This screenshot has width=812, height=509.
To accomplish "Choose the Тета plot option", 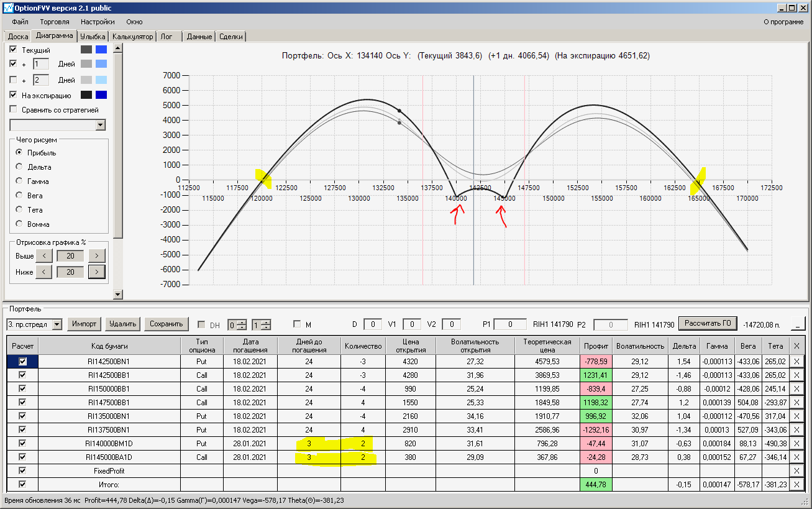I will [19, 209].
